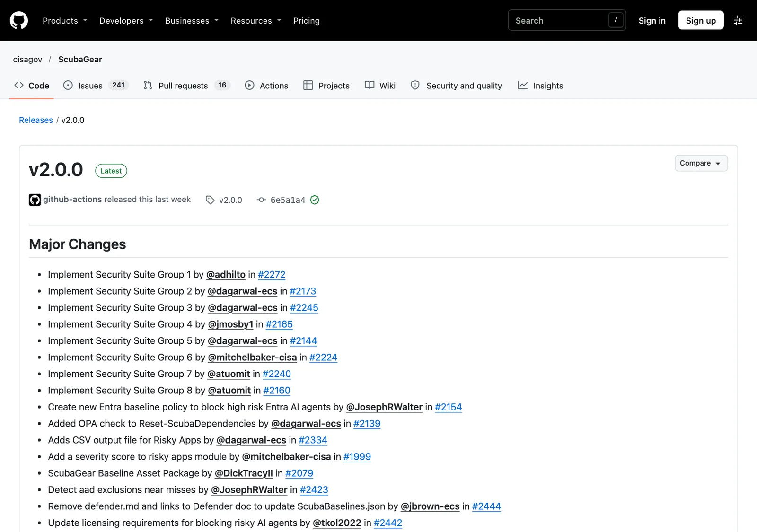Open the github-actions avatar
This screenshot has height=532, width=757.
[x=35, y=200]
